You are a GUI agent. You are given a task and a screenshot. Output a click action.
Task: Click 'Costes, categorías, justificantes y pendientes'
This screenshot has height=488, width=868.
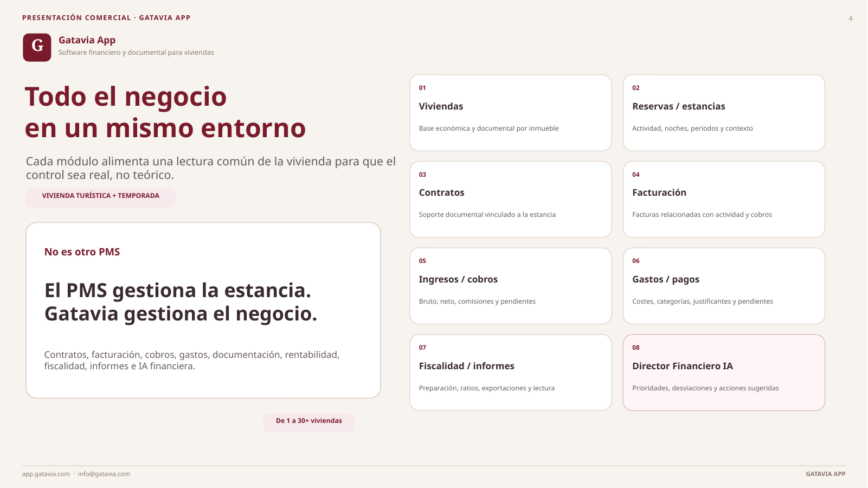pos(703,301)
